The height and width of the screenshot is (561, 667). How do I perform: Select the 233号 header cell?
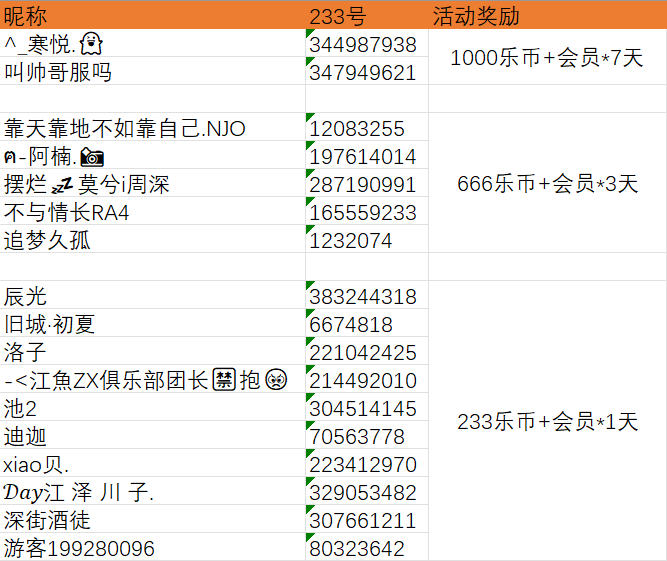[x=367, y=15]
